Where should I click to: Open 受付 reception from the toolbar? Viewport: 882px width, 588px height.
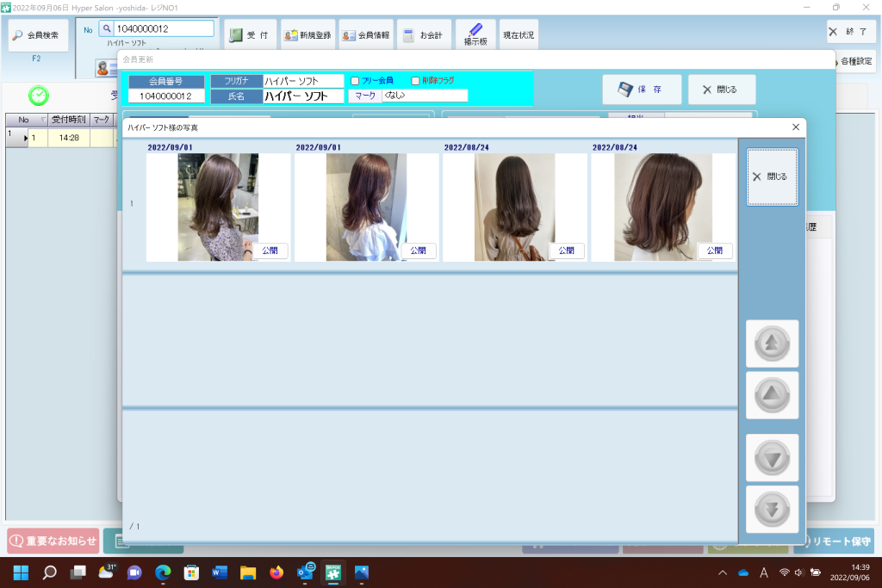[250, 35]
